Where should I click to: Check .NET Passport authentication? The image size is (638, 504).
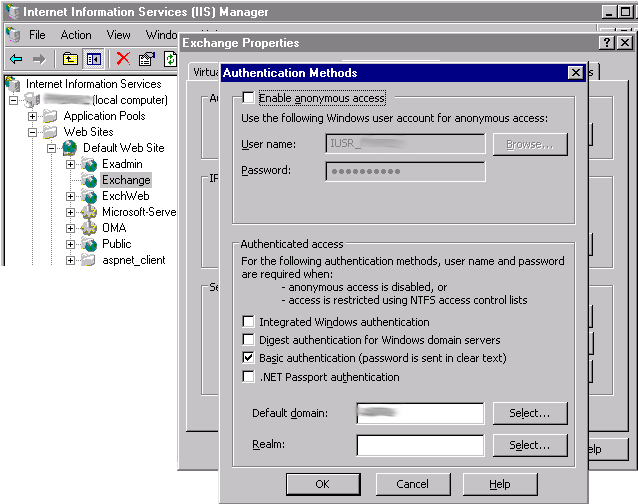click(248, 376)
